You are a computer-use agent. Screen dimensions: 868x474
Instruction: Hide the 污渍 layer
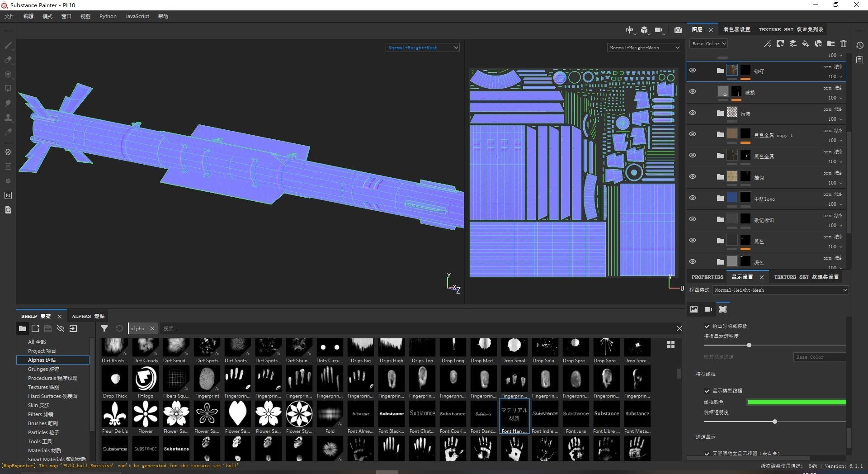[x=693, y=113]
